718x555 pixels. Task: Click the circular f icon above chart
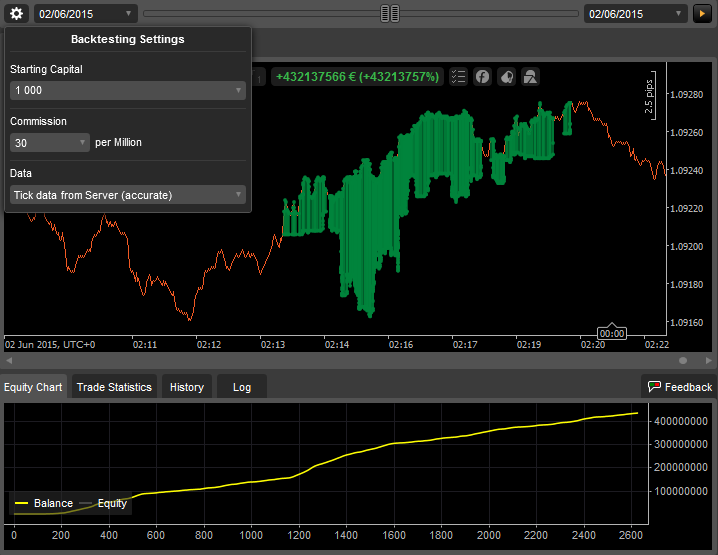tap(483, 76)
